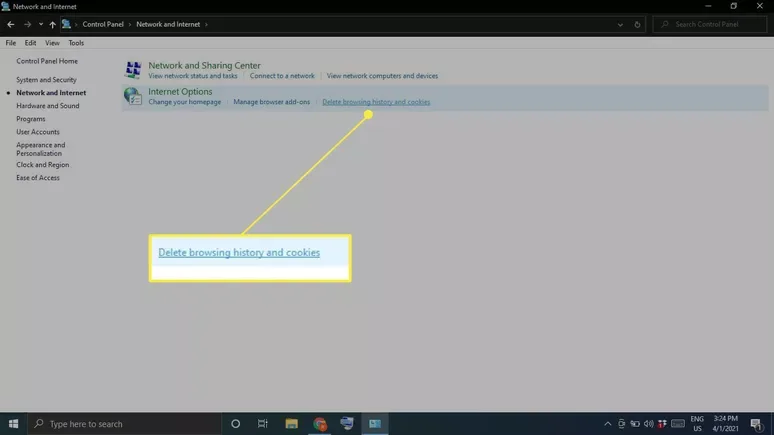774x435 pixels.
Task: Click Change your homepage
Action: pyautogui.click(x=185, y=102)
